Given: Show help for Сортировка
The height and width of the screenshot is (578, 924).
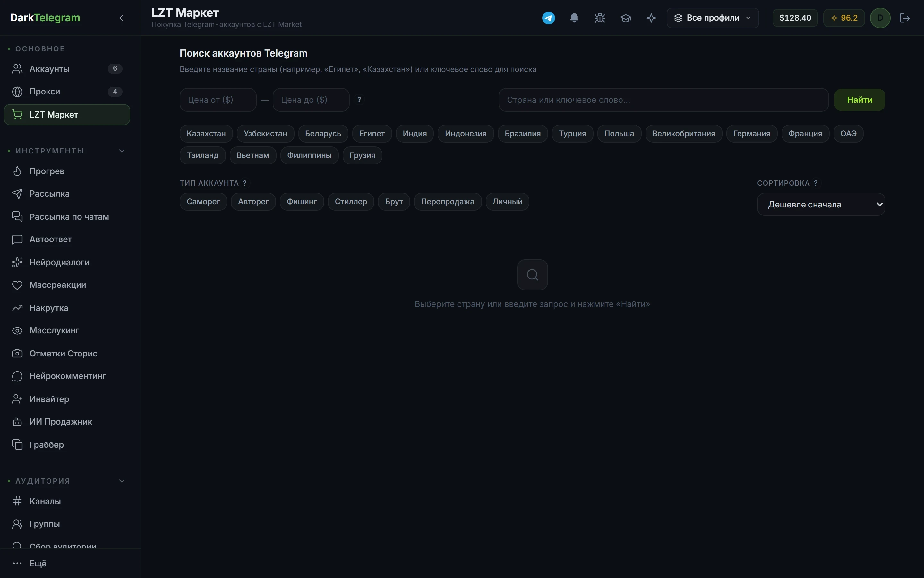Looking at the screenshot, I should (816, 183).
